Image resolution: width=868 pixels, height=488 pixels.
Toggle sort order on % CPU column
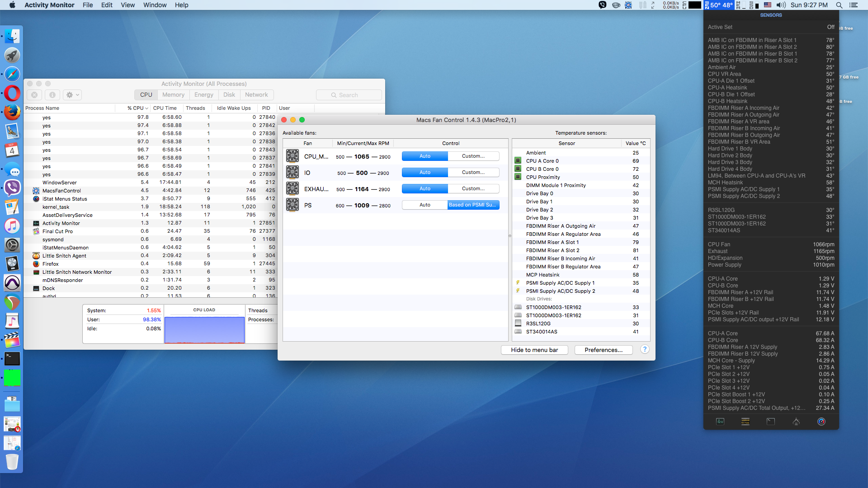137,108
